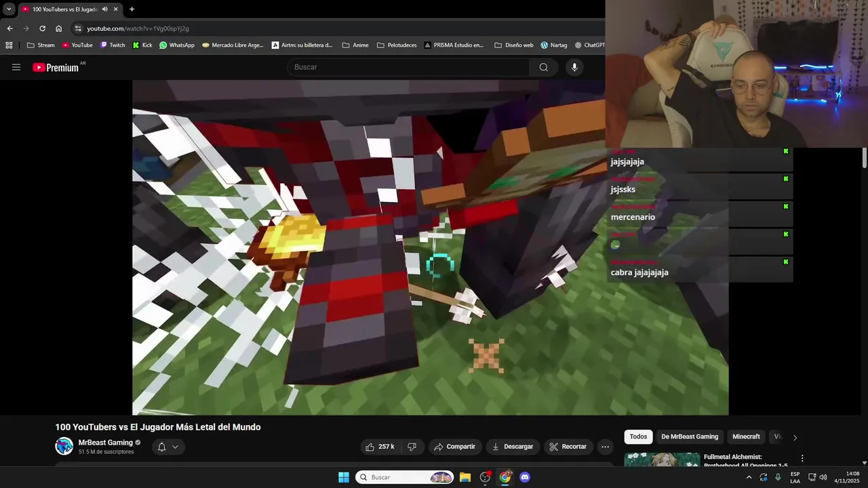The width and height of the screenshot is (868, 488).
Task: Select the Minecraft filter chip
Action: coord(746,437)
